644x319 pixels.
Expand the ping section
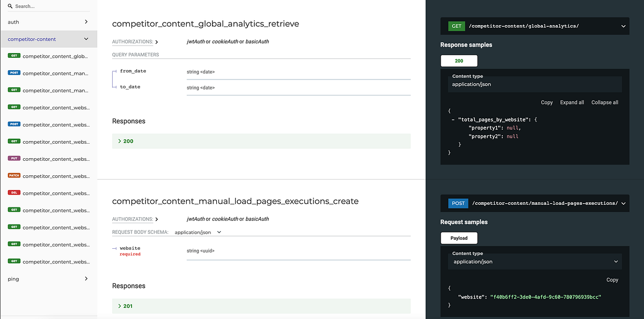point(48,279)
